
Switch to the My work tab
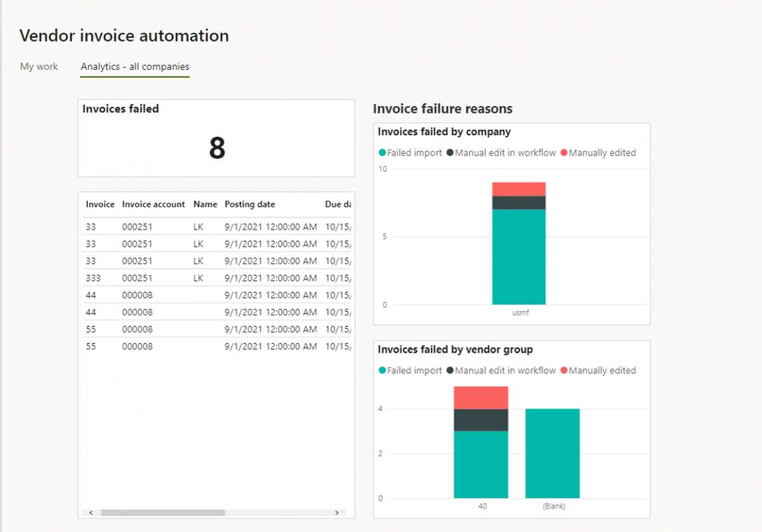click(x=39, y=67)
